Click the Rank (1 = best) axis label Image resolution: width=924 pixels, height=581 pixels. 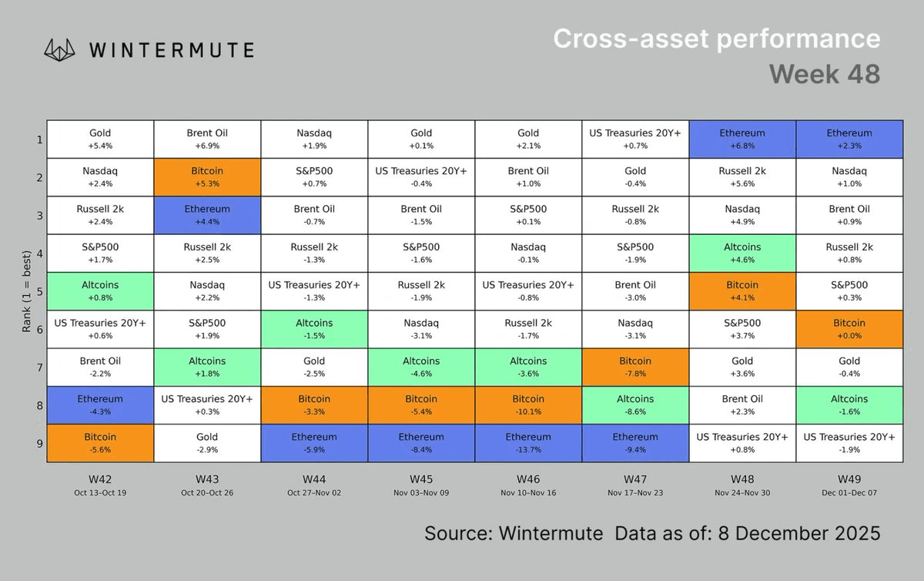(x=27, y=291)
